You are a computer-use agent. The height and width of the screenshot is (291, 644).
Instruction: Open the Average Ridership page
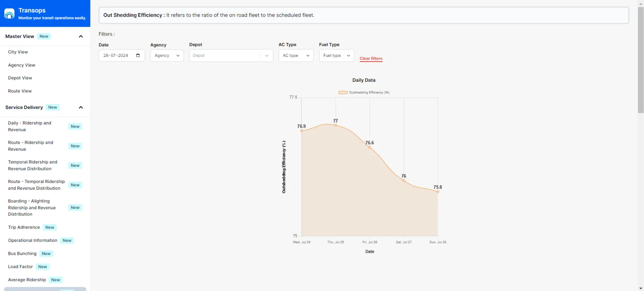pos(27,280)
